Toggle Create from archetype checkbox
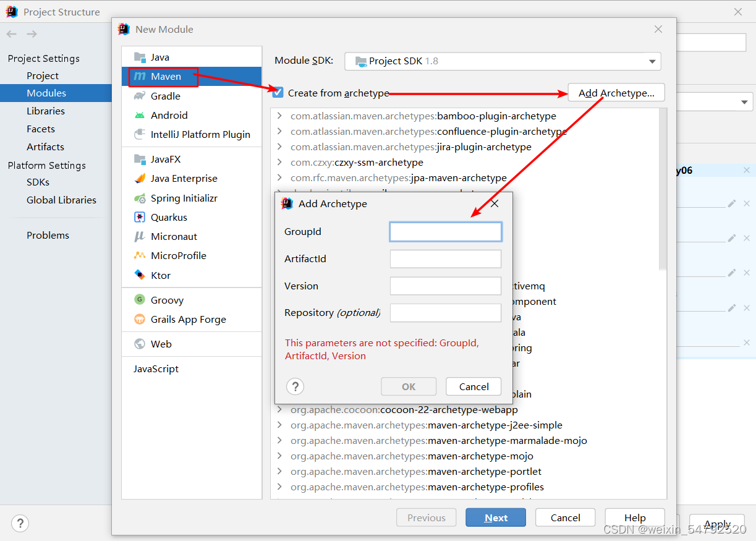The width and height of the screenshot is (756, 541). click(278, 93)
